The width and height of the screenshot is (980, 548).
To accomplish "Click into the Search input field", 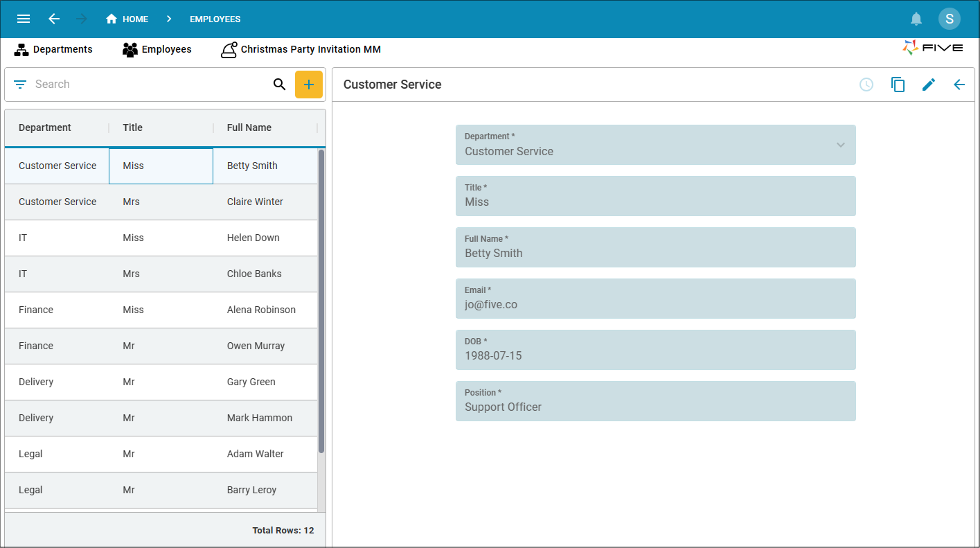I will click(x=149, y=85).
